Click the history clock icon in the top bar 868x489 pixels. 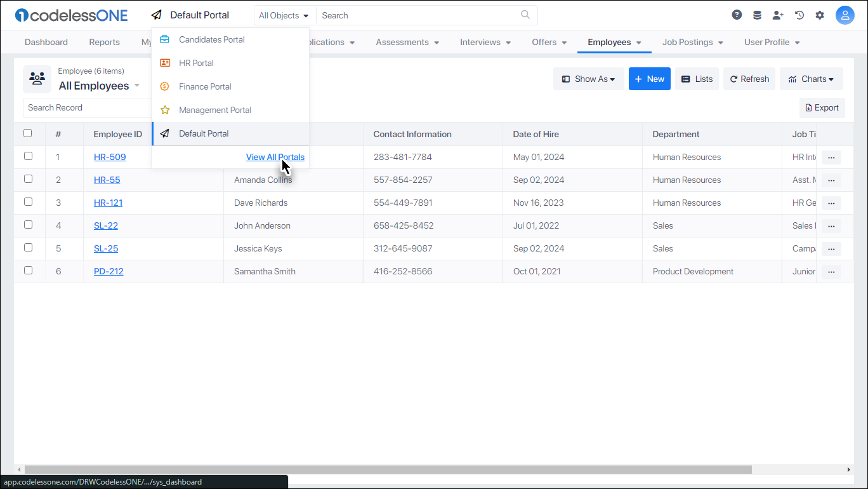coord(799,15)
